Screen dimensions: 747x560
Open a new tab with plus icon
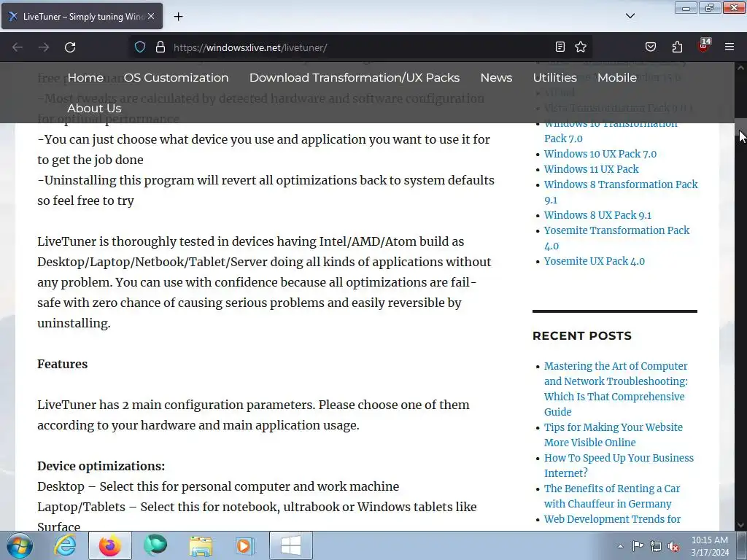point(178,17)
